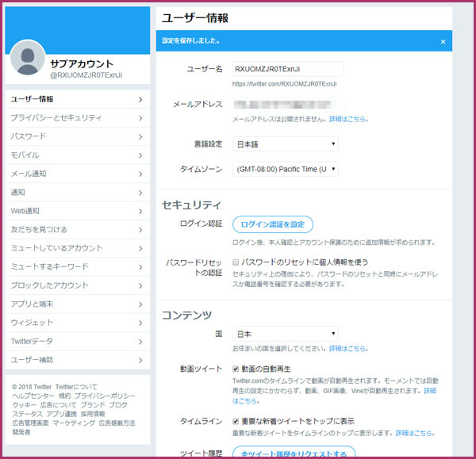
Task: Click the default profile avatar picture
Action: pyautogui.click(x=28, y=59)
